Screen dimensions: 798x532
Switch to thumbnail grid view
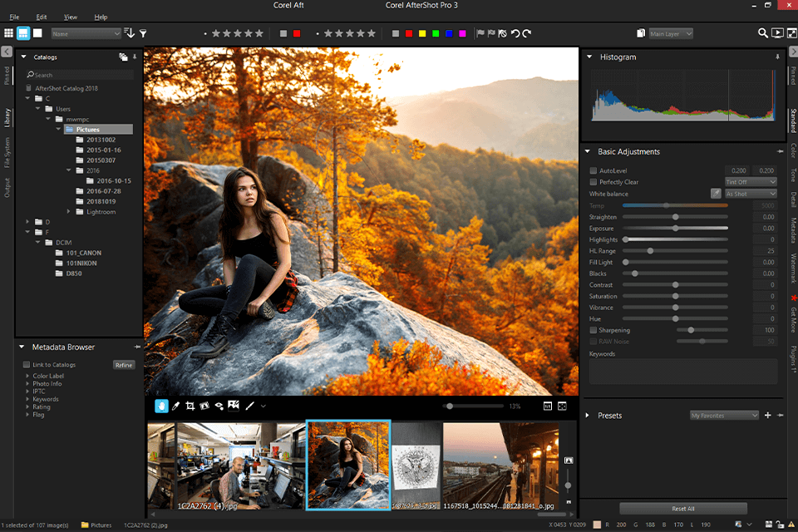coord(8,33)
